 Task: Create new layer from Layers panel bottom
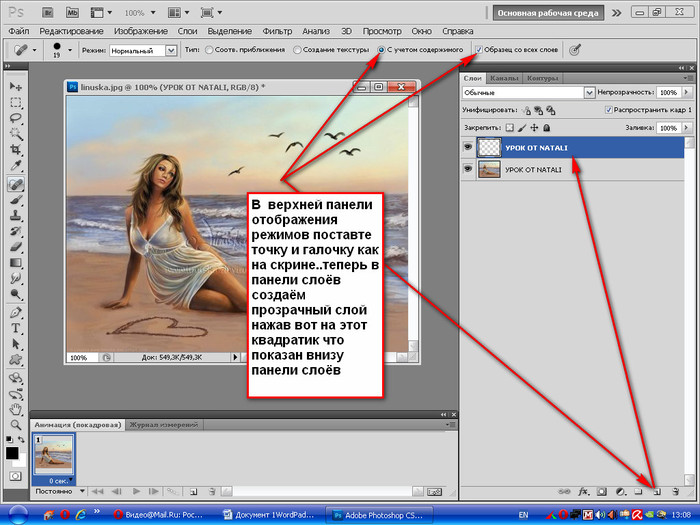657,492
